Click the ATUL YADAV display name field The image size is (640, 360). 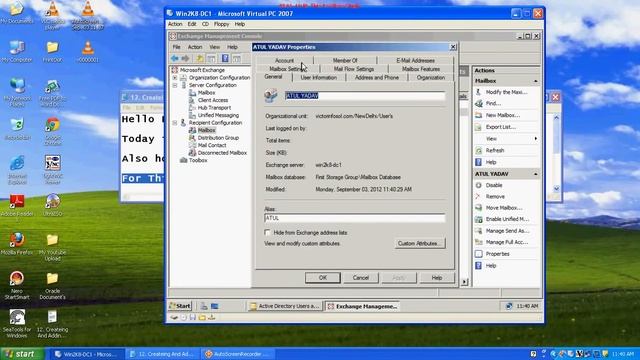pos(364,96)
